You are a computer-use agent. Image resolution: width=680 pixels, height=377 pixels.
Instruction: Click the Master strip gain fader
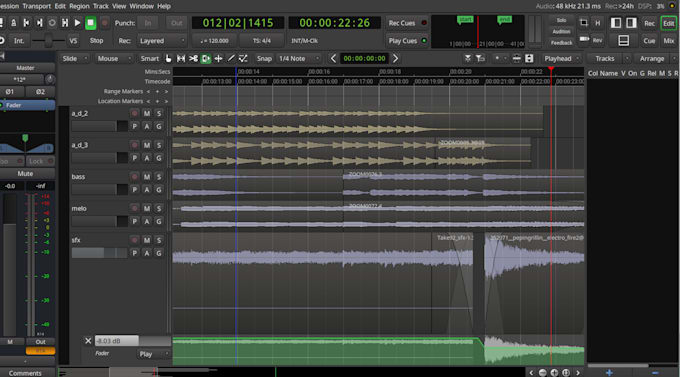click(10, 265)
